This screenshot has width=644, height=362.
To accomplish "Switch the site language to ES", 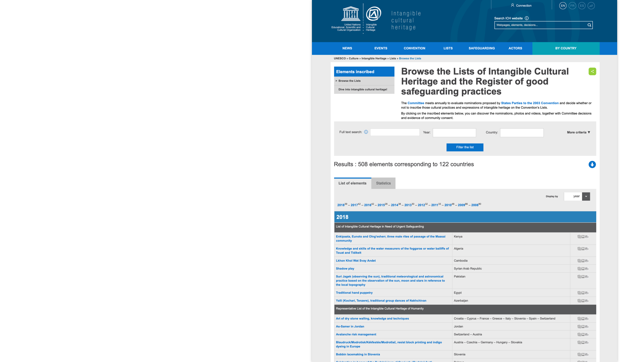I will (582, 6).
